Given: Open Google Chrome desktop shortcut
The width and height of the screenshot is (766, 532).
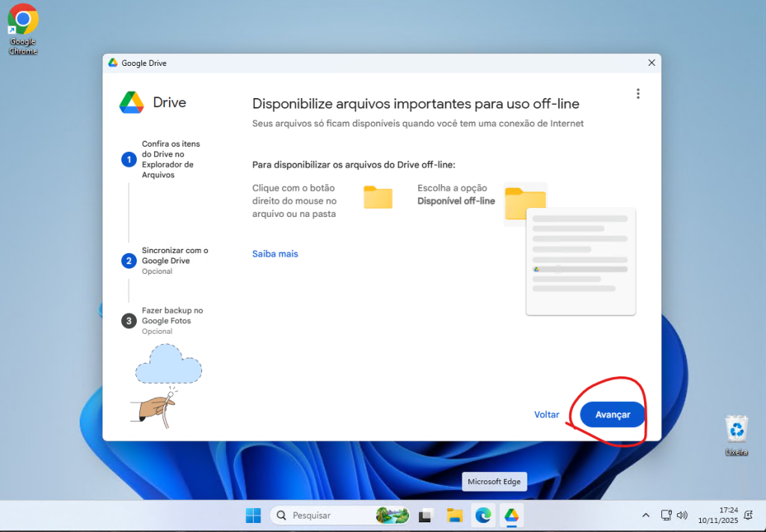Looking at the screenshot, I should coord(22,28).
